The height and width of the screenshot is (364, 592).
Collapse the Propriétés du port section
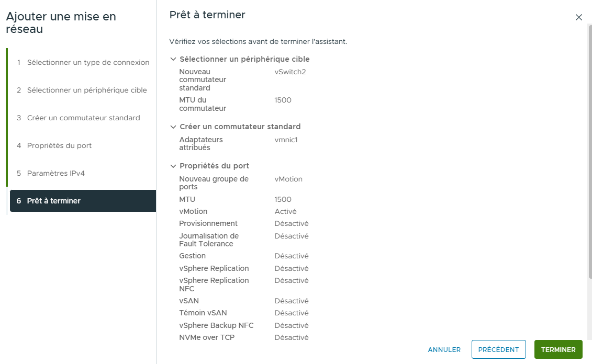173,166
